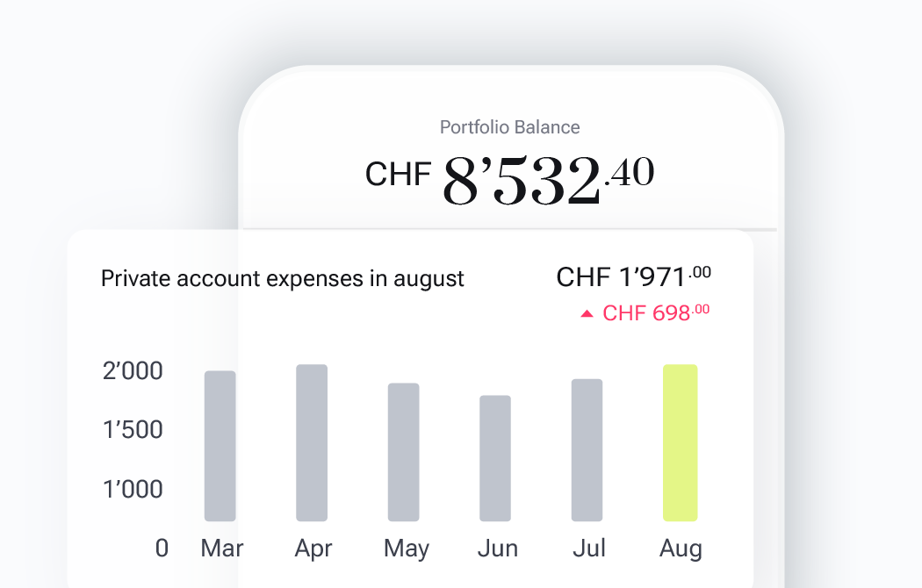Click the CHF 8'532.40 balance amount
This screenshot has width=922, height=588.
tap(510, 177)
